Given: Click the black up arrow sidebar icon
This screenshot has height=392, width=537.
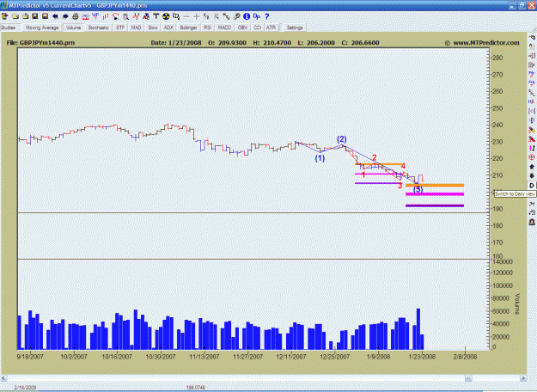Looking at the screenshot, I should point(532,167).
